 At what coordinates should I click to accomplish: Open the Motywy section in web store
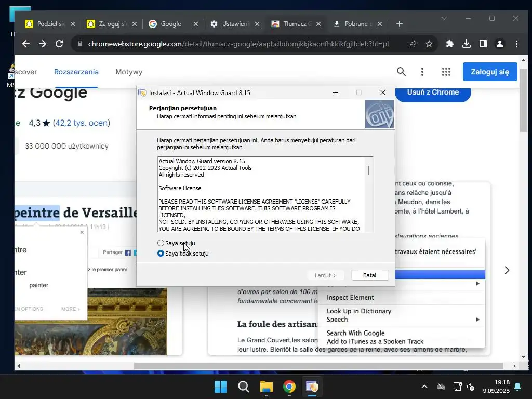(x=129, y=72)
